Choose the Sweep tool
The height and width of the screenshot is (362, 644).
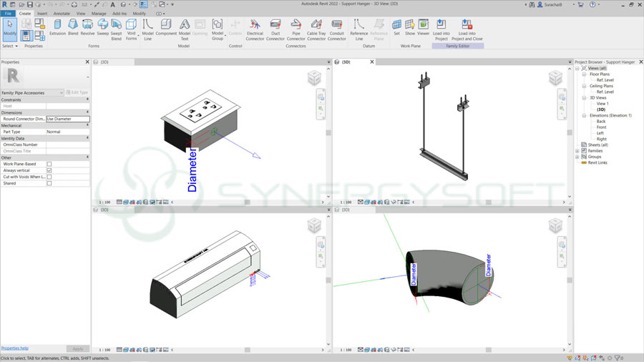tap(102, 28)
